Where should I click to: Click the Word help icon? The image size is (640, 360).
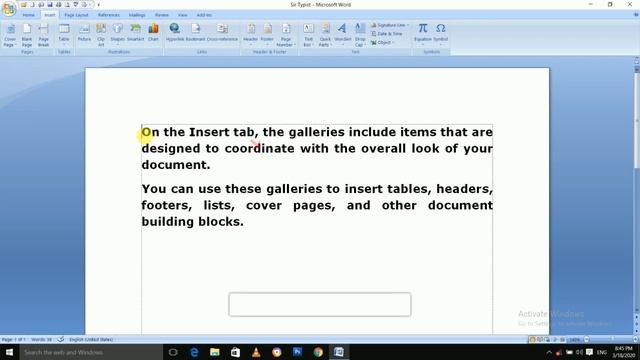pos(636,15)
